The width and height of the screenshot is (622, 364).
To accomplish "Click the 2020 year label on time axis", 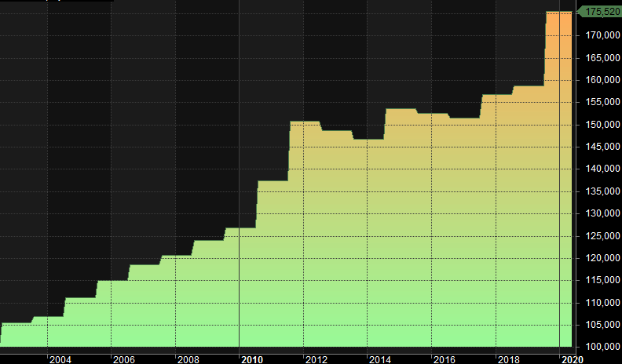I will coord(571,359).
